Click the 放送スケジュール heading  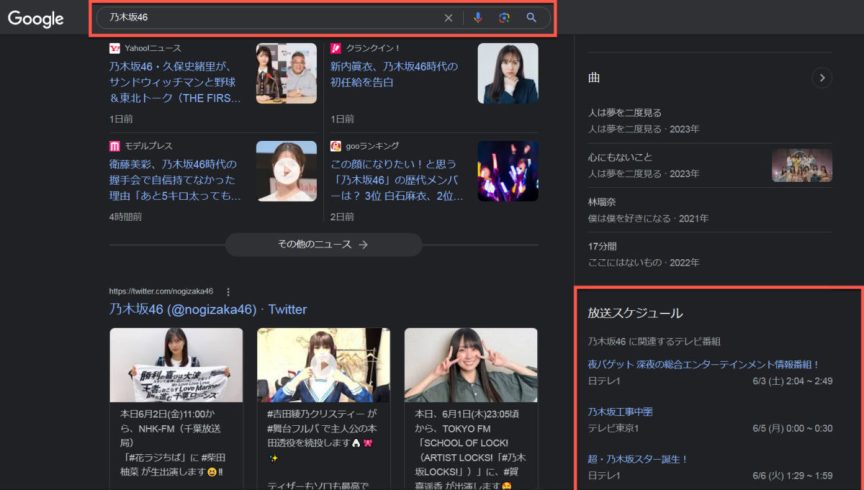(635, 313)
